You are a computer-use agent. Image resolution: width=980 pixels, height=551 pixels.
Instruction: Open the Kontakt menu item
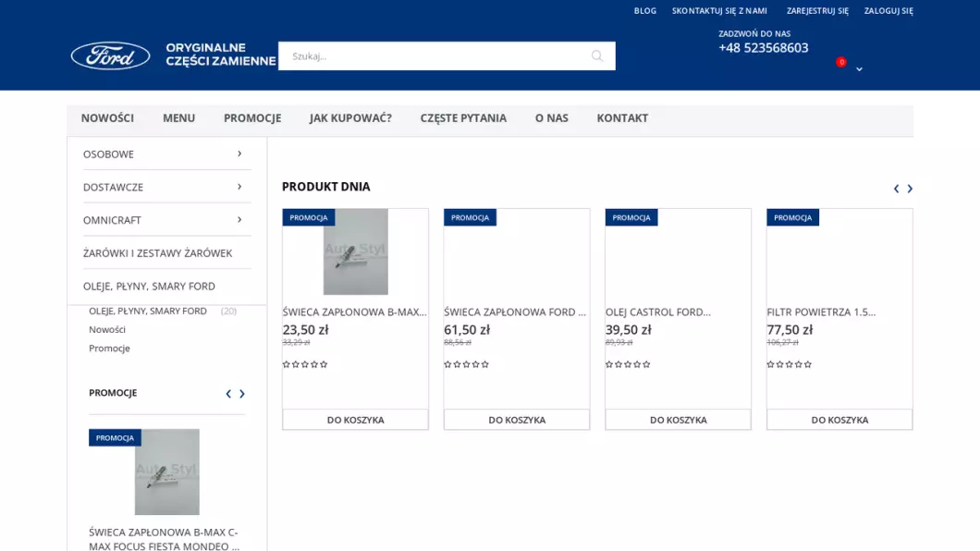(x=622, y=118)
